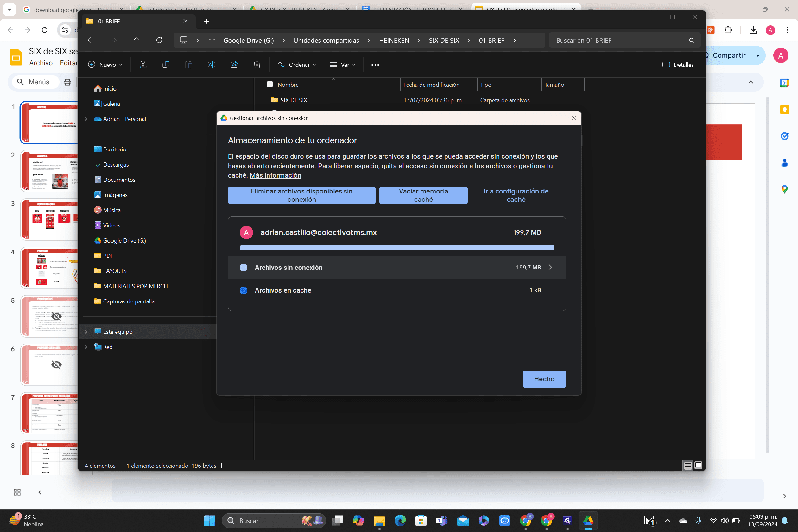The height and width of the screenshot is (532, 798).
Task: Switch to the large thumbnails view icon in status bar
Action: (698, 465)
